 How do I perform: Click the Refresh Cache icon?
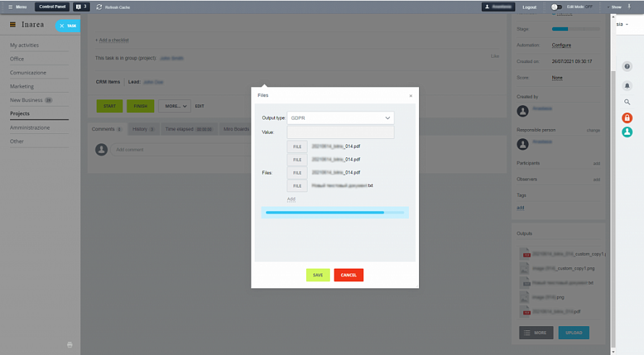click(99, 7)
